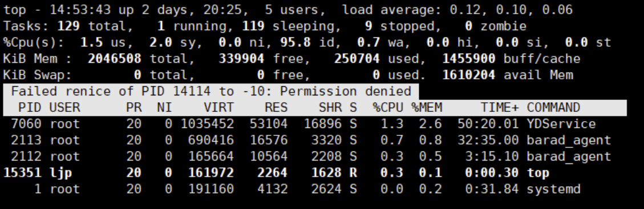Select the PID 2112 barad_agent row
Viewport: 644px width, 209px height.
(315, 156)
